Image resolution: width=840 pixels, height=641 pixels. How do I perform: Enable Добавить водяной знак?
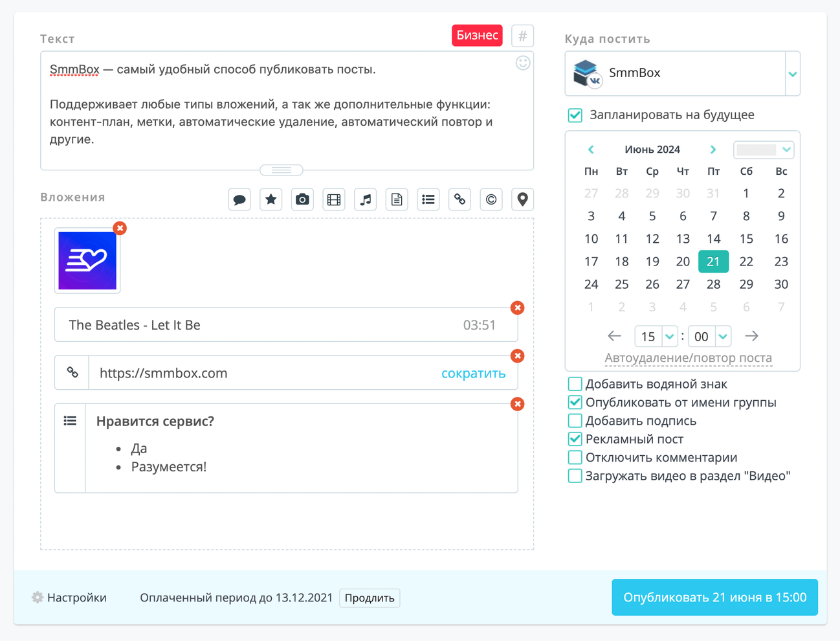(x=575, y=384)
